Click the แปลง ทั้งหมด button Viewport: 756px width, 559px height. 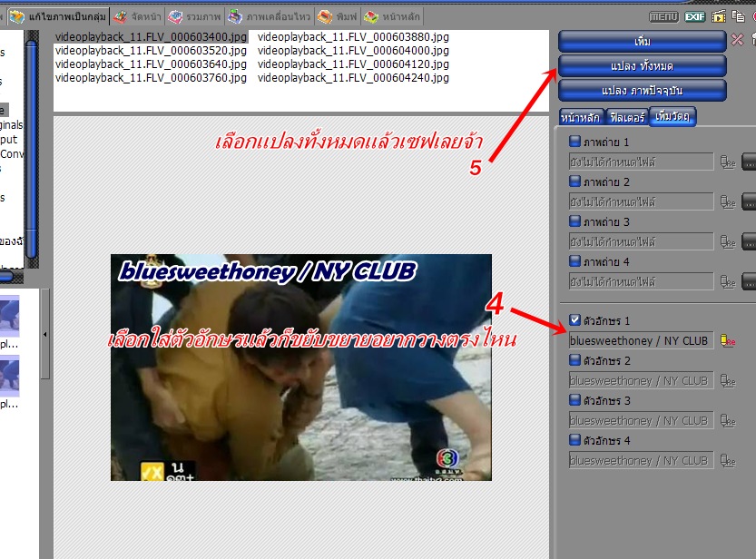[x=643, y=66]
